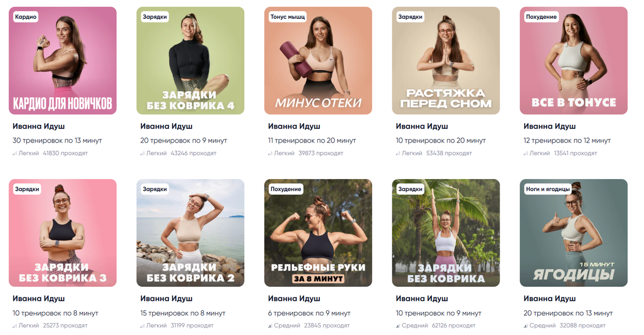Click the Легкий level icon by 53438 проходят
This screenshot has height=335, width=644.
398,153
